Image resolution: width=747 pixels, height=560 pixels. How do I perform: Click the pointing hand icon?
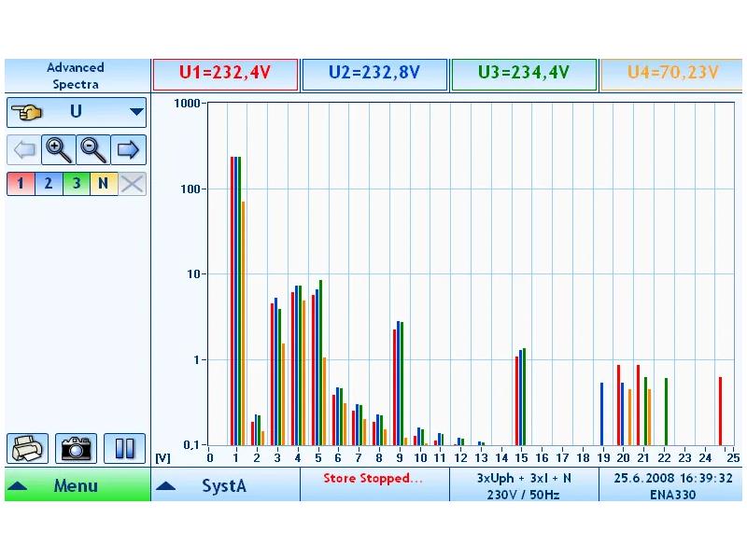pos(27,112)
